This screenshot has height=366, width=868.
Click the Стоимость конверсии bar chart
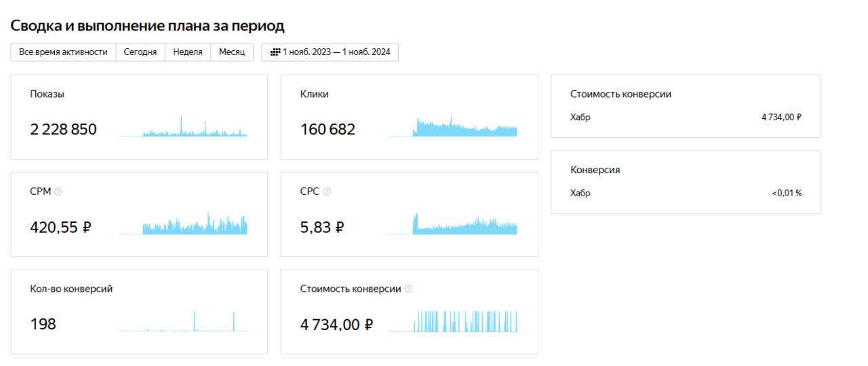453,321
